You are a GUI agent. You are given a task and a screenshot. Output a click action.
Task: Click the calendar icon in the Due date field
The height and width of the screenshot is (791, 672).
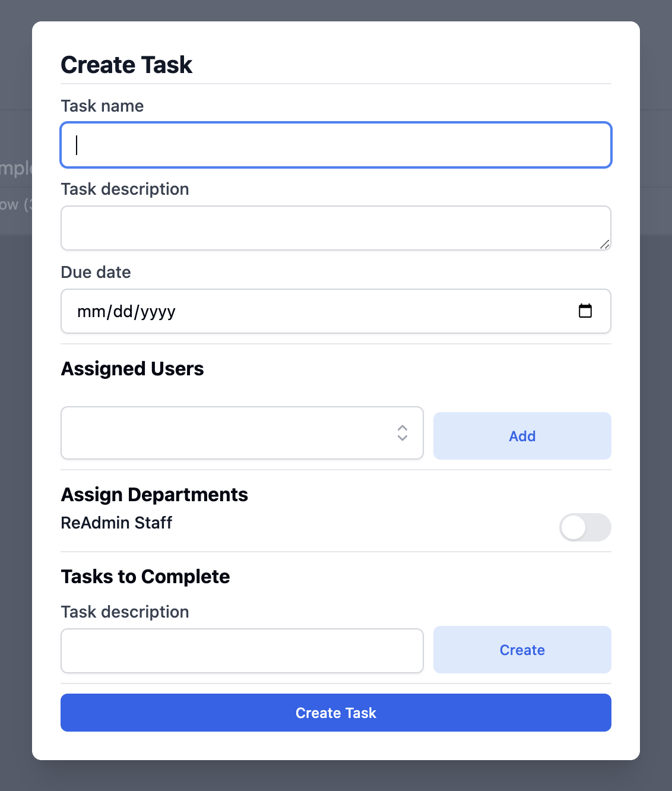pos(585,311)
